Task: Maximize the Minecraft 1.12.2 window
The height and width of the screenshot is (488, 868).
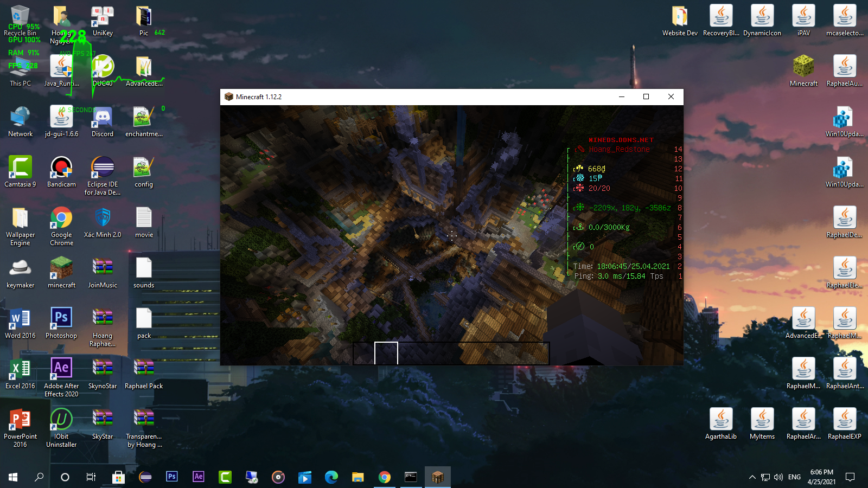Action: [x=646, y=97]
